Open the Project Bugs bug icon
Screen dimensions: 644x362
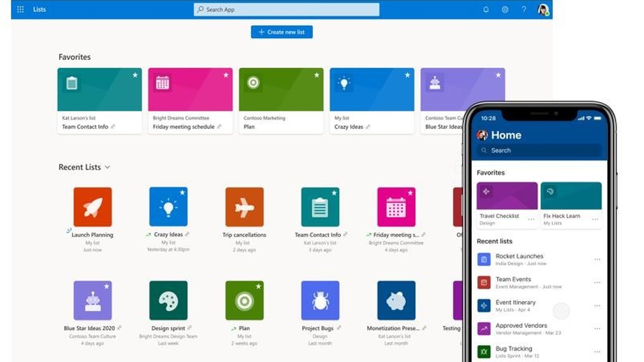(320, 300)
